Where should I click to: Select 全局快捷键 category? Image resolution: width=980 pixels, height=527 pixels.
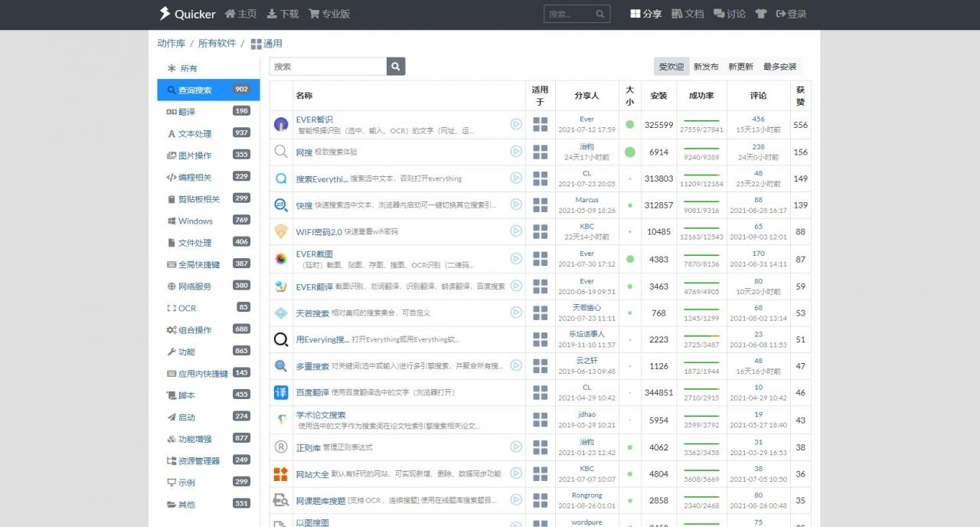point(208,264)
